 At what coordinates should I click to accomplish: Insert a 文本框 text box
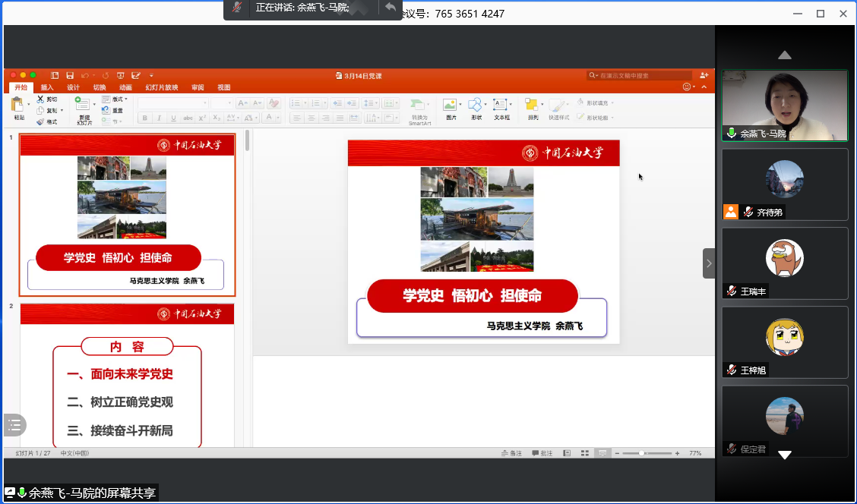(x=500, y=106)
